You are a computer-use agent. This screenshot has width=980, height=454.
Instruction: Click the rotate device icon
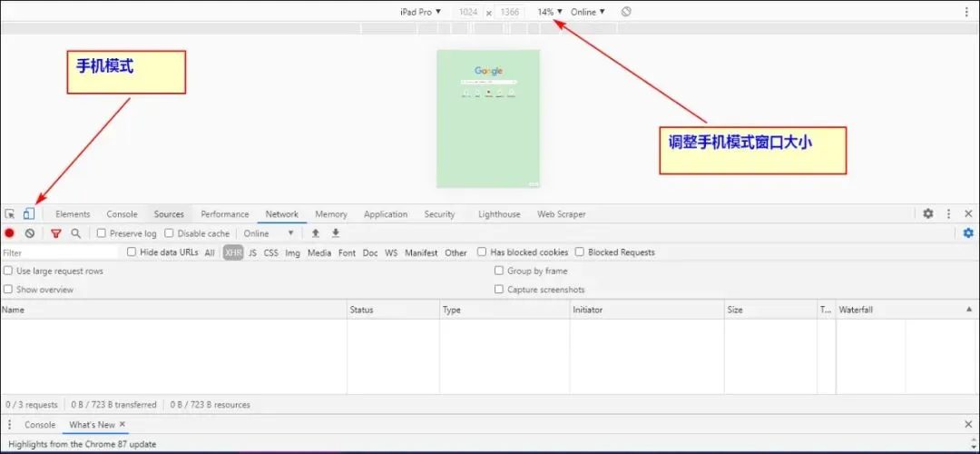click(626, 12)
